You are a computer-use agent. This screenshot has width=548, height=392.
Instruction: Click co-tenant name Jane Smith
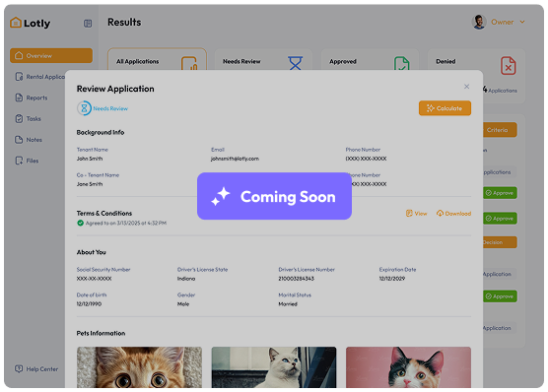(x=90, y=184)
